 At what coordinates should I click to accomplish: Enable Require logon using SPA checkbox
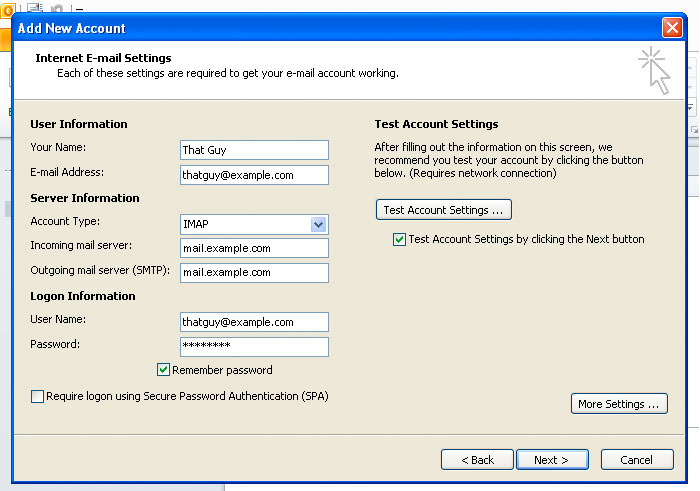point(38,397)
